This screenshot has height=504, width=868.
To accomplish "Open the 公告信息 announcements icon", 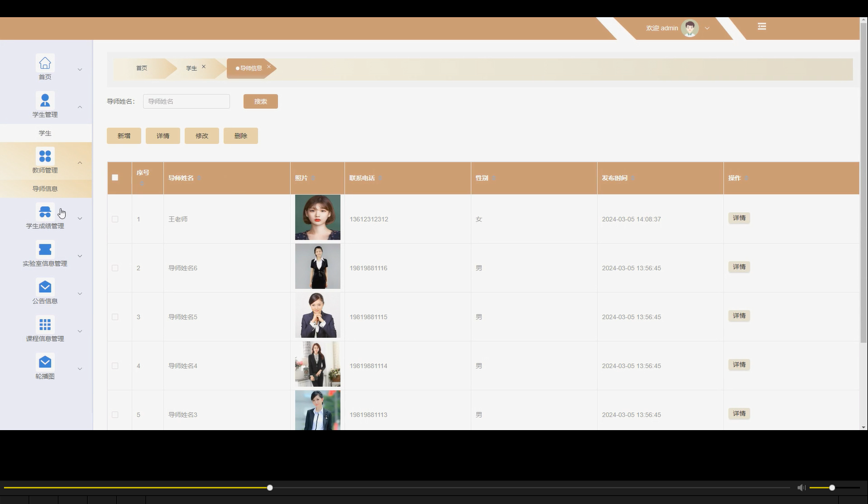I will pyautogui.click(x=45, y=286).
